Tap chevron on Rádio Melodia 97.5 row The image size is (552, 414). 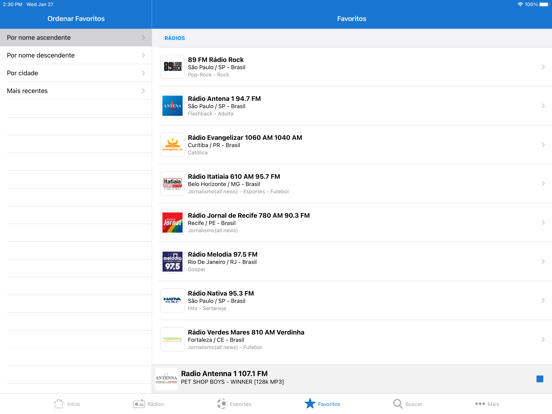[x=543, y=261]
